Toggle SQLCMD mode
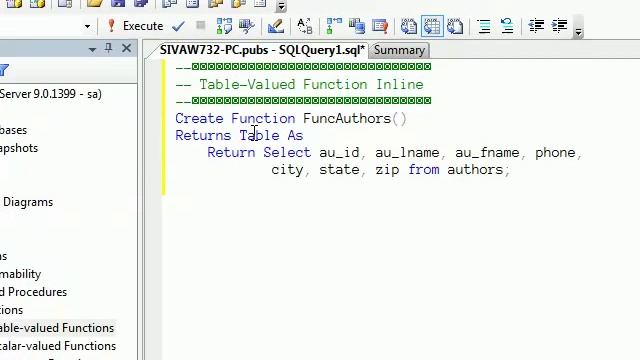This screenshot has width=640, height=360. click(x=380, y=26)
